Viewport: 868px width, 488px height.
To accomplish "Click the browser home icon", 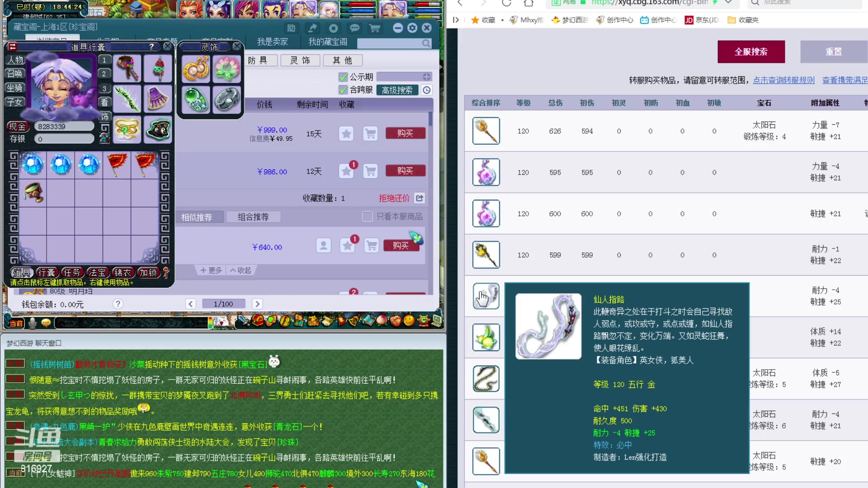I will click(x=528, y=3).
